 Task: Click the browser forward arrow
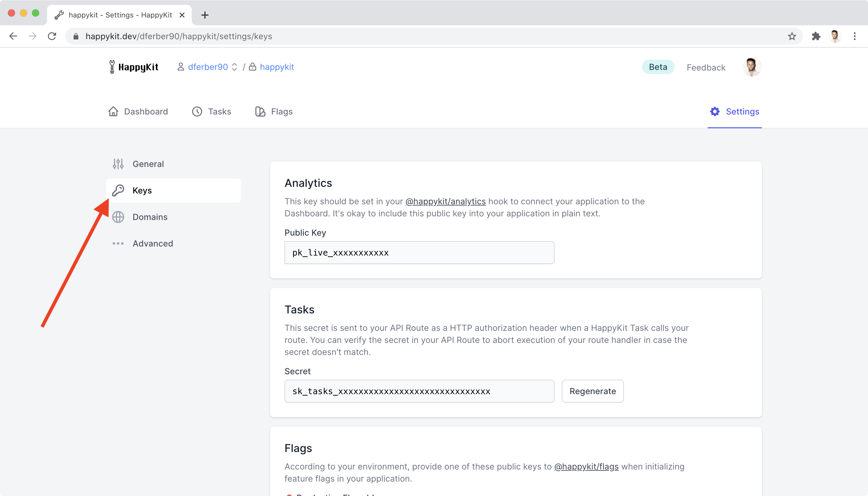(x=33, y=36)
